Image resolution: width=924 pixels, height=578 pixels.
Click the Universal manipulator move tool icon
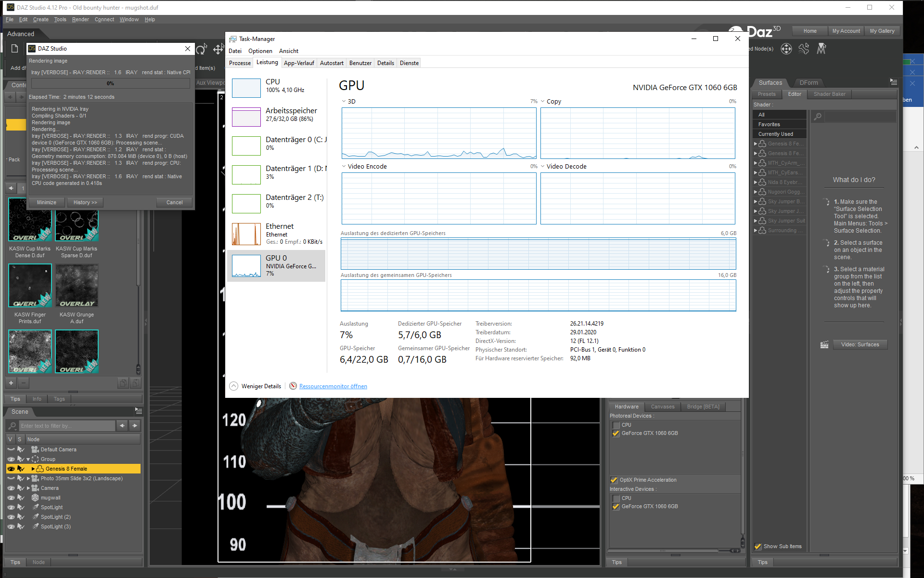click(x=218, y=49)
